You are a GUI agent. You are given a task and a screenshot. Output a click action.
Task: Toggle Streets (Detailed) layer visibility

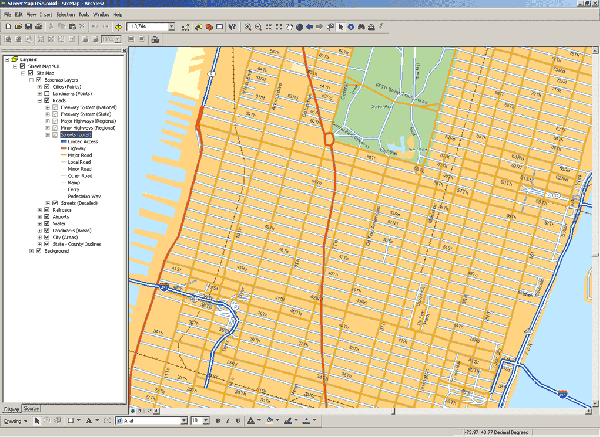55,203
